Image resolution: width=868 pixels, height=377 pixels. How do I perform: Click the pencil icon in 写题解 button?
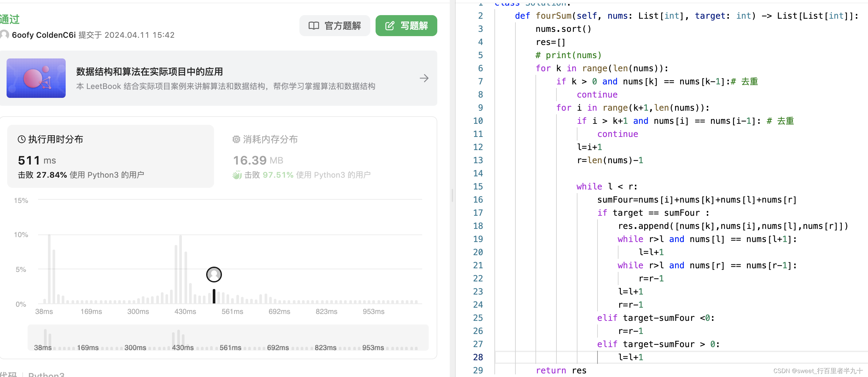point(390,26)
